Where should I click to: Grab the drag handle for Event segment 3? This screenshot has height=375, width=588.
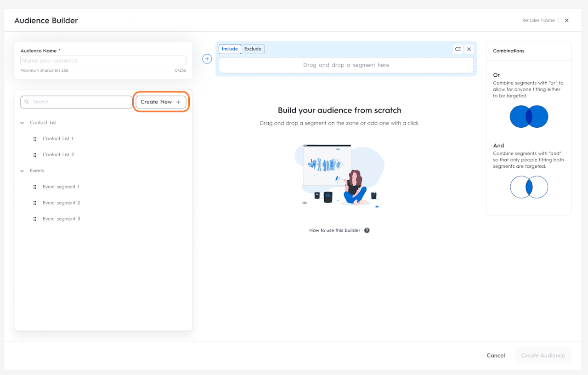pyautogui.click(x=35, y=219)
